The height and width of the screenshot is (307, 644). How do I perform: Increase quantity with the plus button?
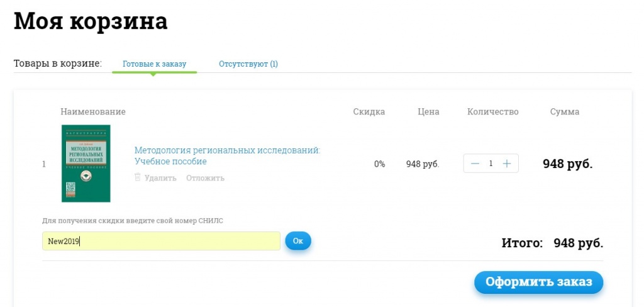pos(507,164)
